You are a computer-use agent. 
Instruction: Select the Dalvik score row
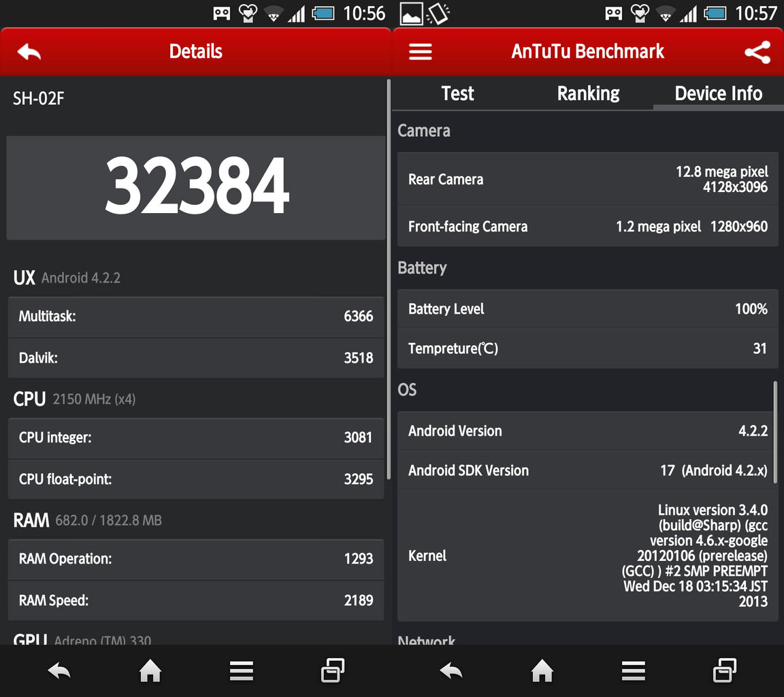[196, 358]
